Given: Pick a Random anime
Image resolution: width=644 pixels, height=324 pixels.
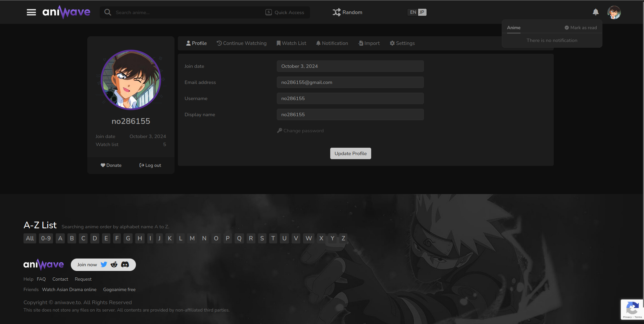Looking at the screenshot, I should click(x=347, y=12).
